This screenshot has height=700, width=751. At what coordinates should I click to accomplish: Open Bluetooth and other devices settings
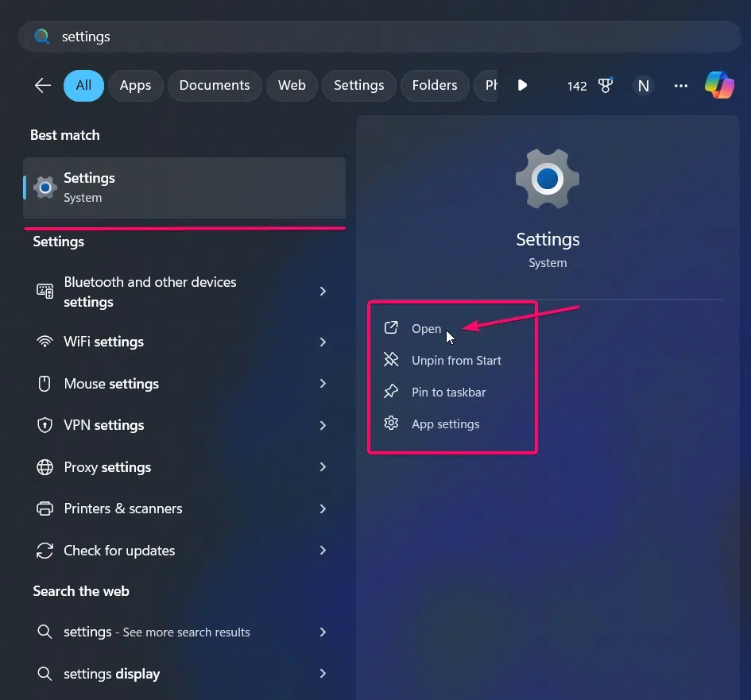[184, 292]
